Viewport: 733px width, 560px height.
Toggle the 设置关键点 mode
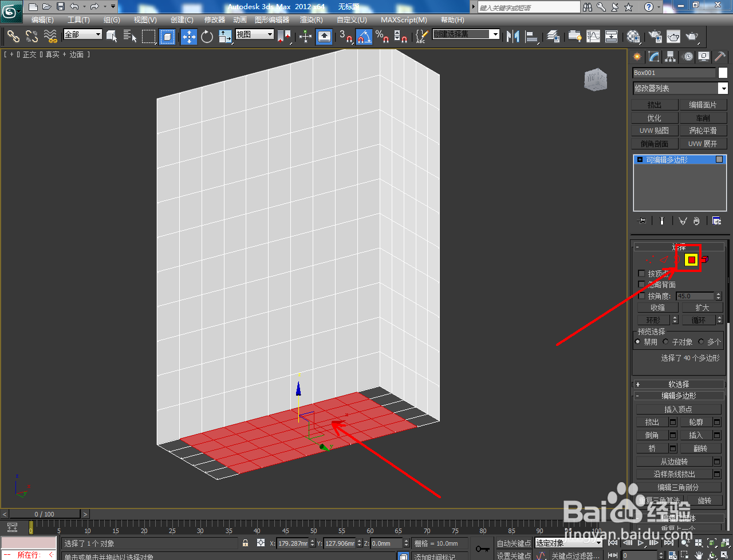(x=514, y=555)
